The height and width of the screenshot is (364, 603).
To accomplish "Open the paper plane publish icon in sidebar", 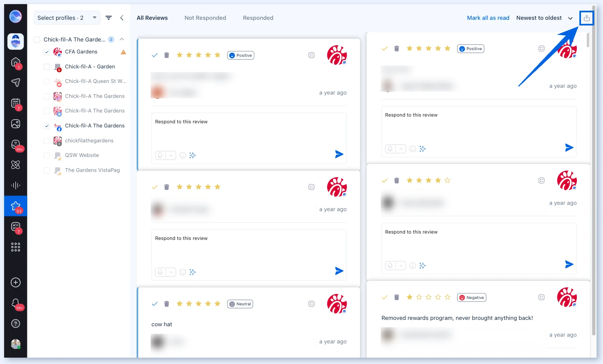I will click(x=16, y=82).
